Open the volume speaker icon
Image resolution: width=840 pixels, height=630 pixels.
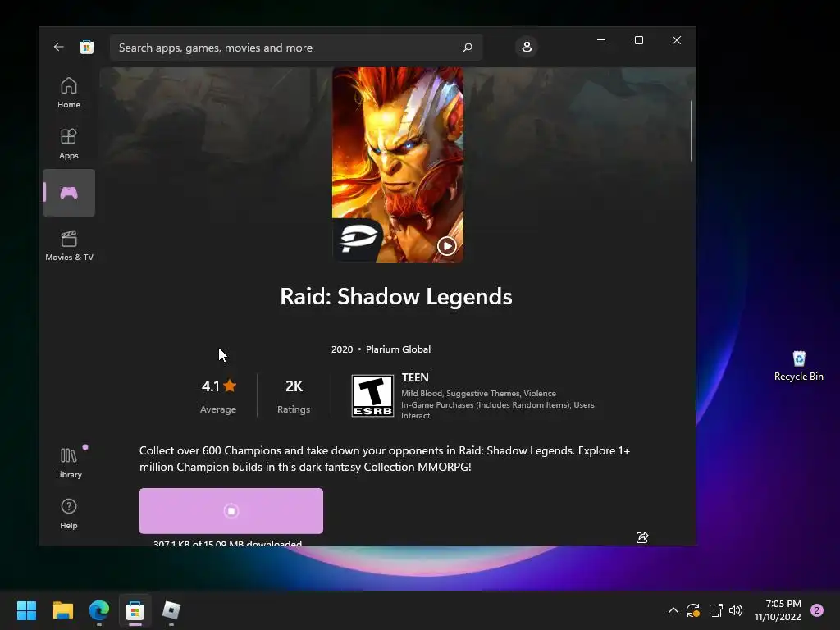[x=736, y=610]
